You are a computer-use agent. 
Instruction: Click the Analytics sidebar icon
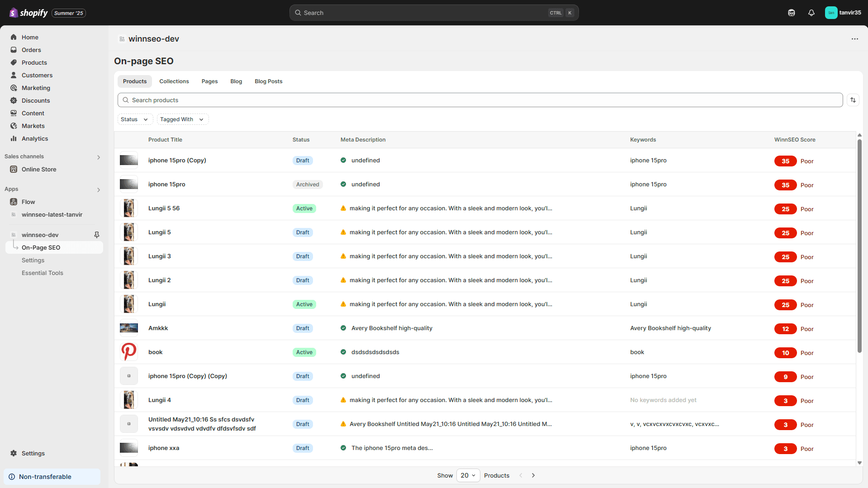(14, 139)
